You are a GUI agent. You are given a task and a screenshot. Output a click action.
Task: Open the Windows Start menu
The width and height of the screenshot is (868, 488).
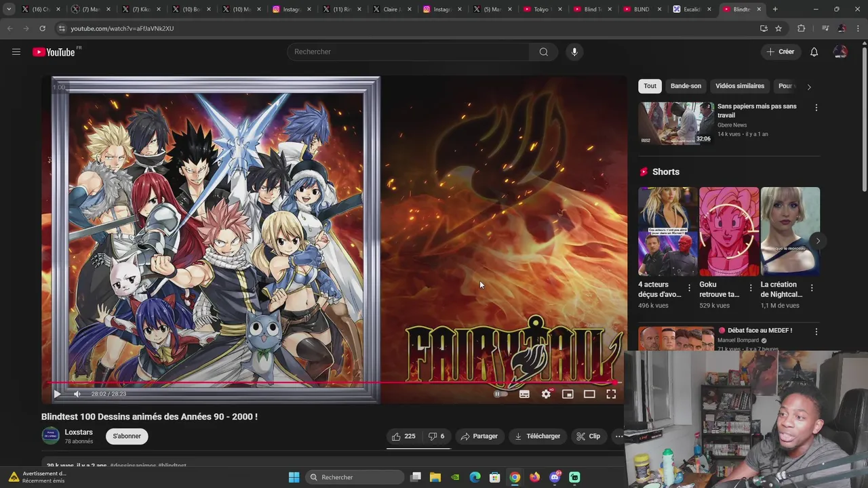tap(294, 477)
